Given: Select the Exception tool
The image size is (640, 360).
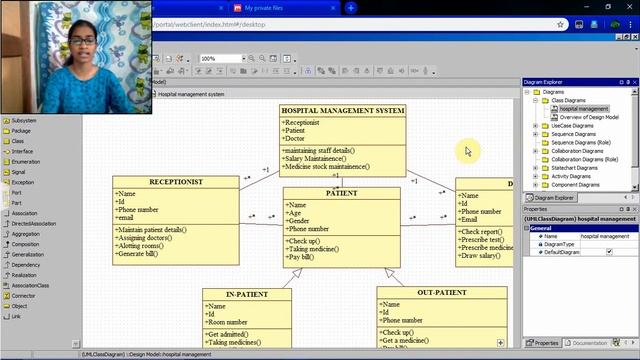Looking at the screenshot, I should point(18,182).
